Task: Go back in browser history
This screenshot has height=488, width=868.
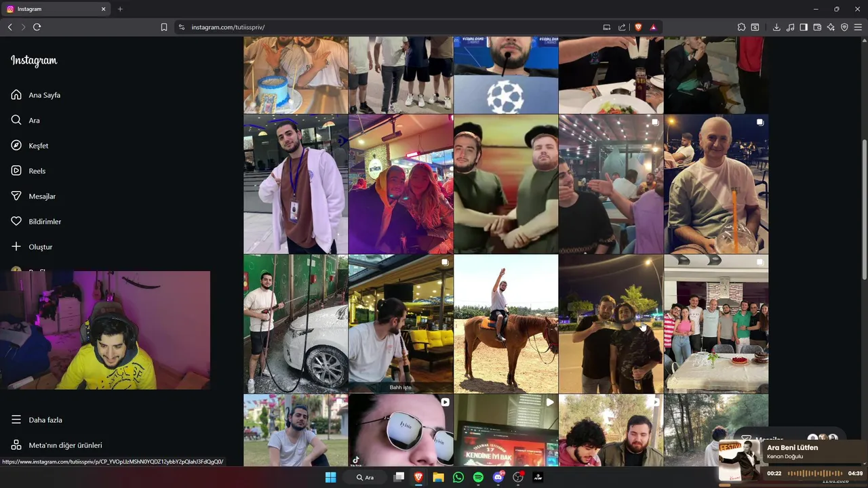Action: 9,27
